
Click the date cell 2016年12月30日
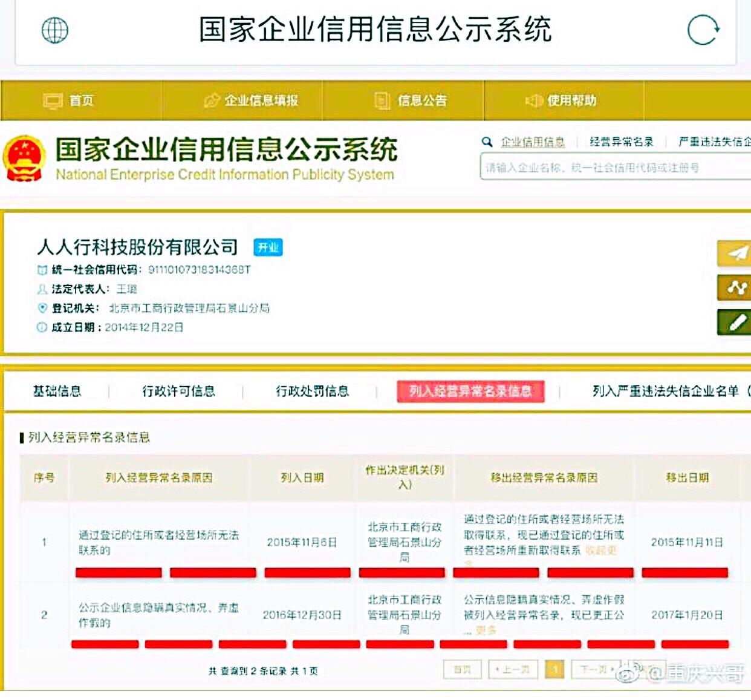coord(302,615)
